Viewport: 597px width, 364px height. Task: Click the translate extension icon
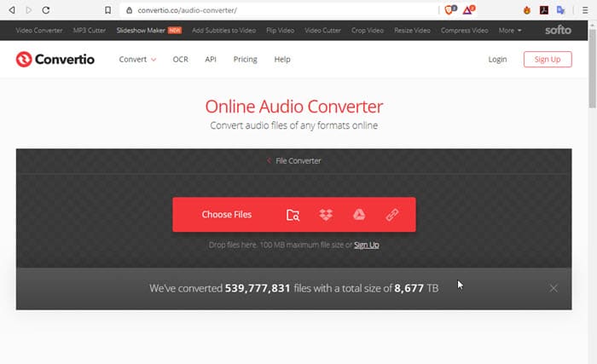tap(560, 10)
